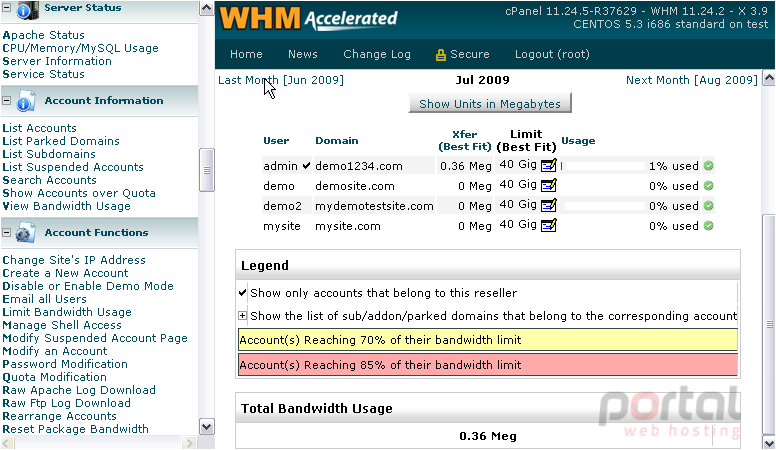This screenshot has width=776, height=450.
Task: Open List Subdomains
Action: (x=49, y=154)
